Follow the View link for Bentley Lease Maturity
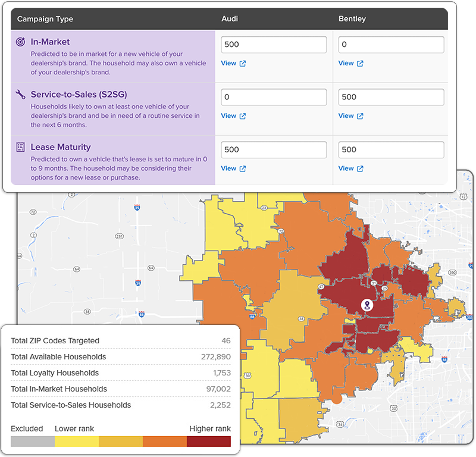 pyautogui.click(x=346, y=168)
